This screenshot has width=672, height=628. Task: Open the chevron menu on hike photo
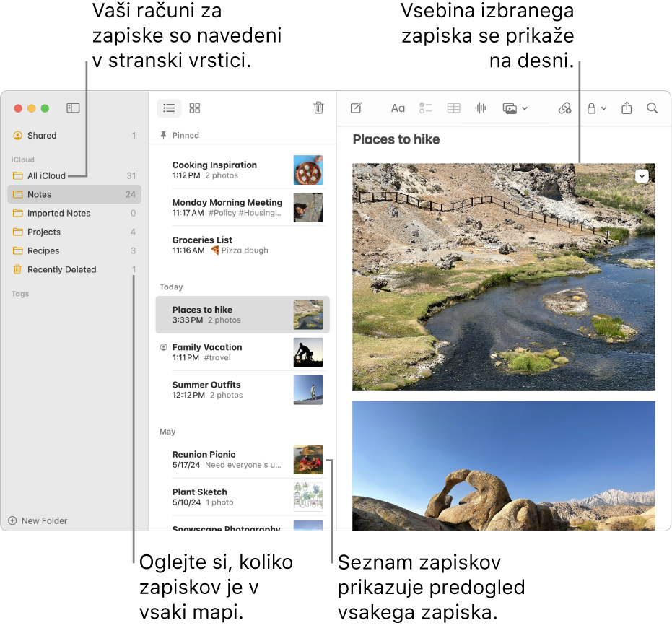click(642, 176)
